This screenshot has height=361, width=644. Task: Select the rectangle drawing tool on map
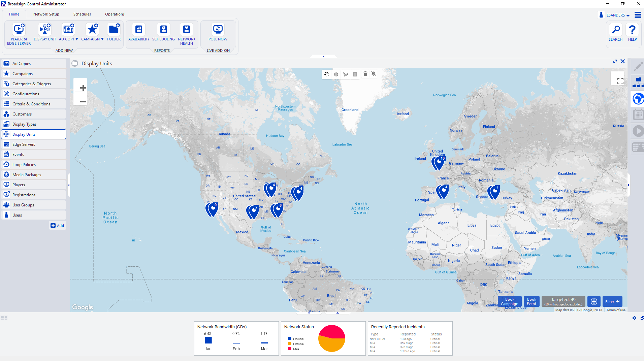355,74
